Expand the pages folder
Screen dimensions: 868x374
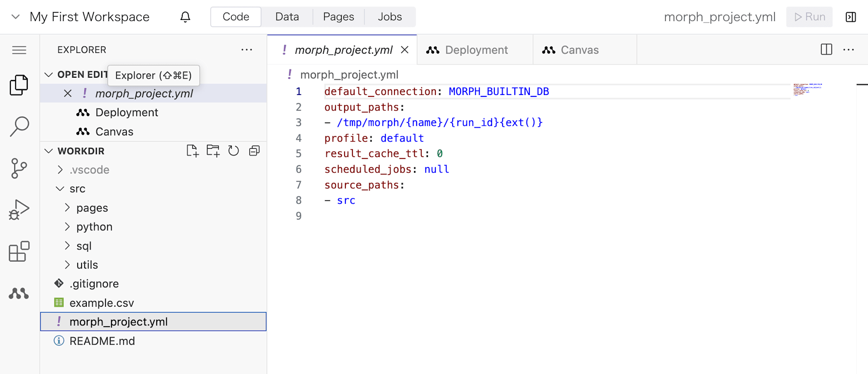(x=67, y=208)
